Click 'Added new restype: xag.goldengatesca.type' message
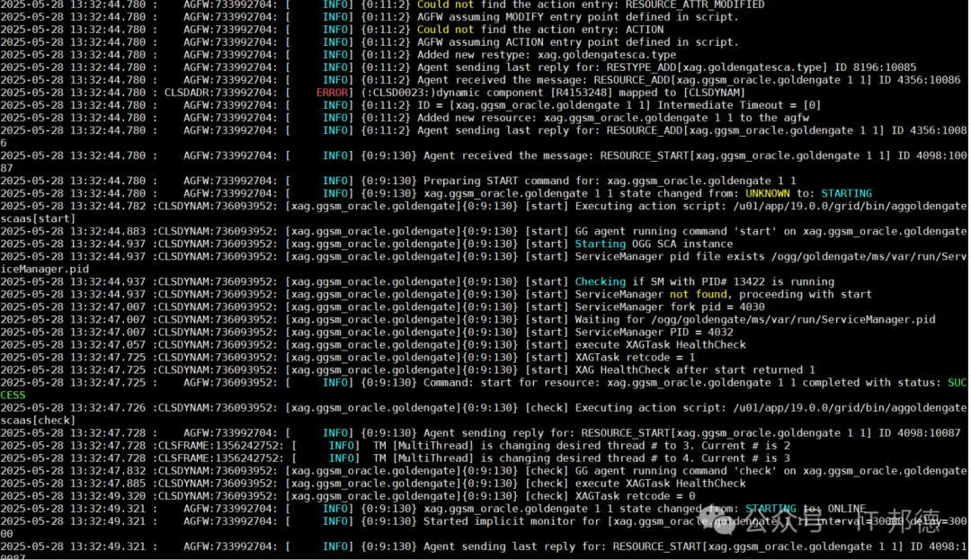Viewport: 971px width, 560px height. point(547,55)
